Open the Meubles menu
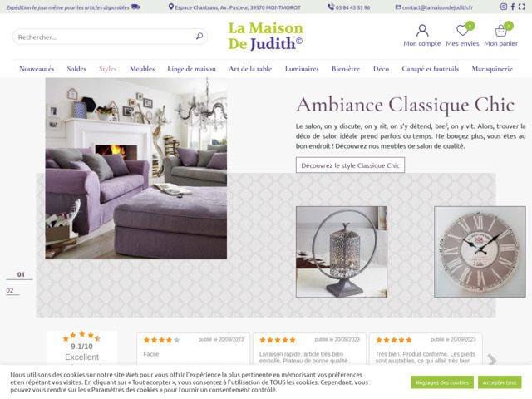Screen dimensions: 532x399 pos(142,69)
